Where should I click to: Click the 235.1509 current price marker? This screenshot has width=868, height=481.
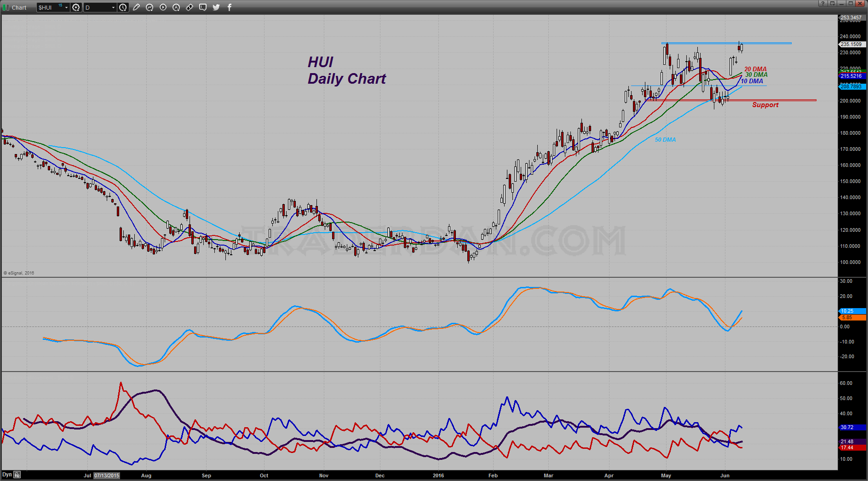coord(851,44)
